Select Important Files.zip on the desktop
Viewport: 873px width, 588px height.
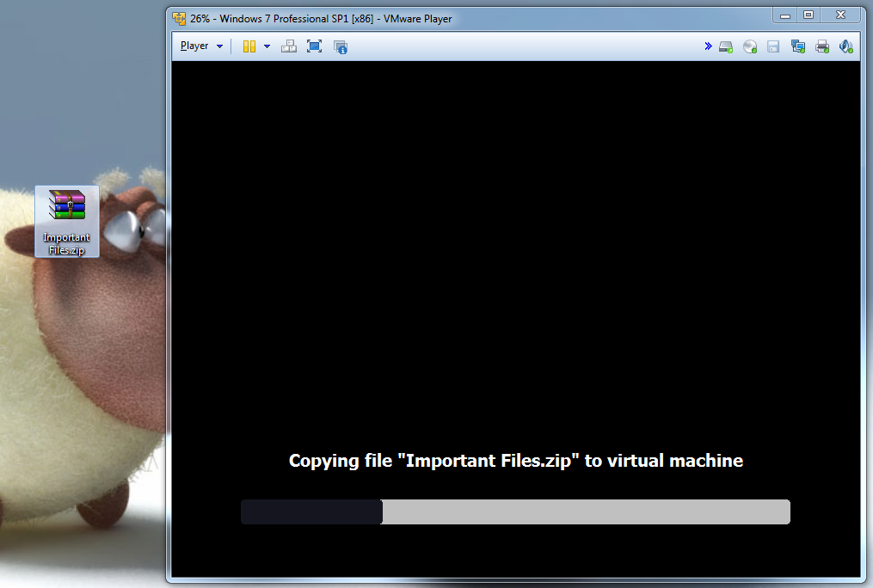click(67, 221)
